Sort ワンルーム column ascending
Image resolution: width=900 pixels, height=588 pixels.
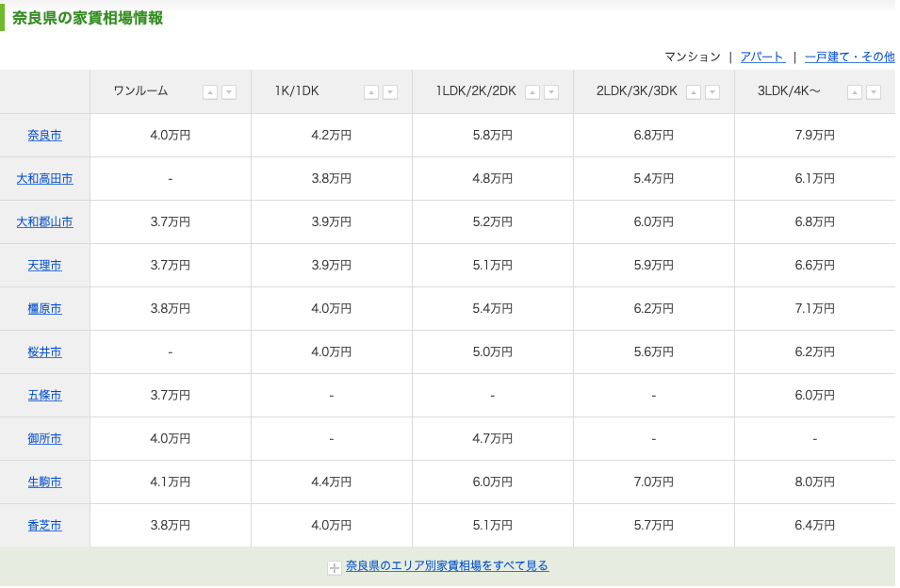coord(210,92)
